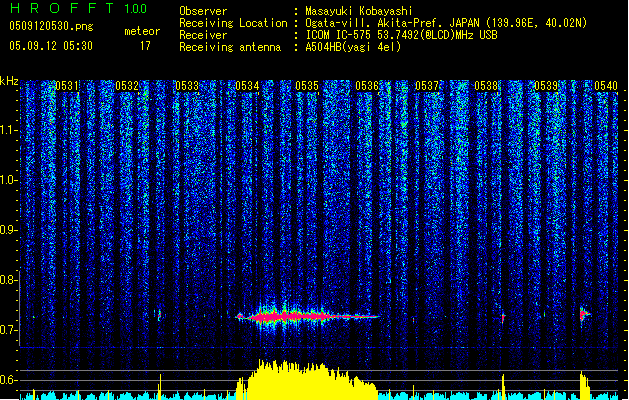Click the 1.0 kHz frequency tick label

(9, 180)
